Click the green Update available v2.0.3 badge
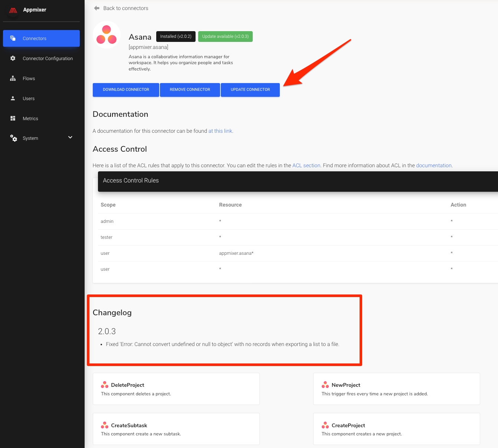This screenshot has height=448, width=498. 225,36
